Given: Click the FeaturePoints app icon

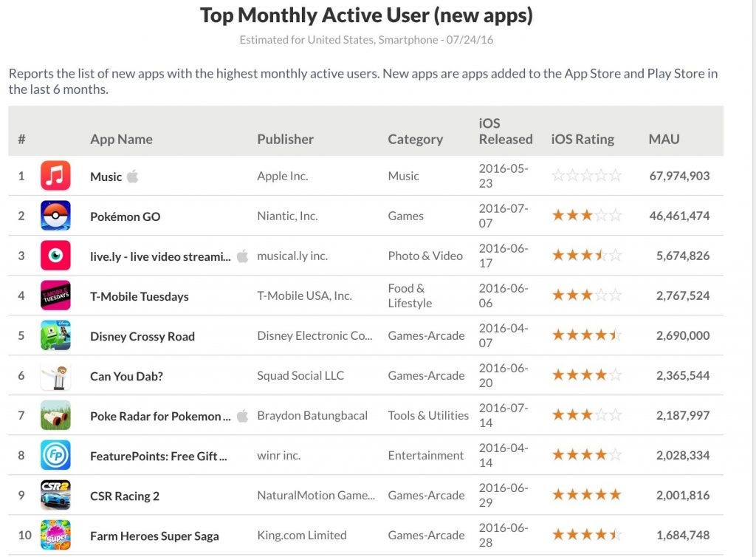Looking at the screenshot, I should [55, 455].
